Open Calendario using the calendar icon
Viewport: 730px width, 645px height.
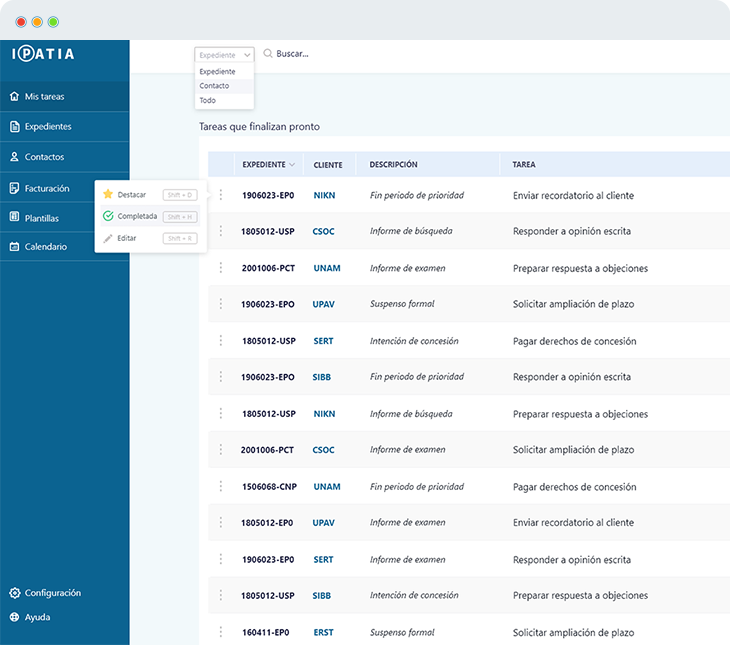pyautogui.click(x=14, y=247)
